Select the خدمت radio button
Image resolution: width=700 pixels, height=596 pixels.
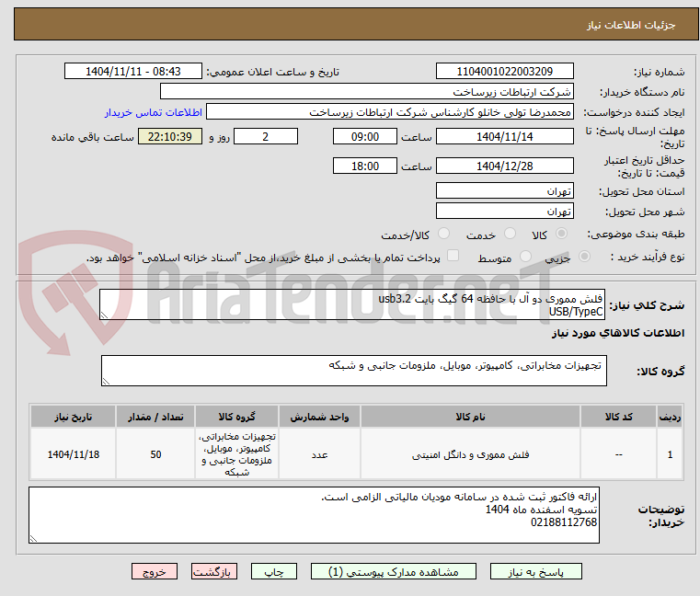click(510, 234)
